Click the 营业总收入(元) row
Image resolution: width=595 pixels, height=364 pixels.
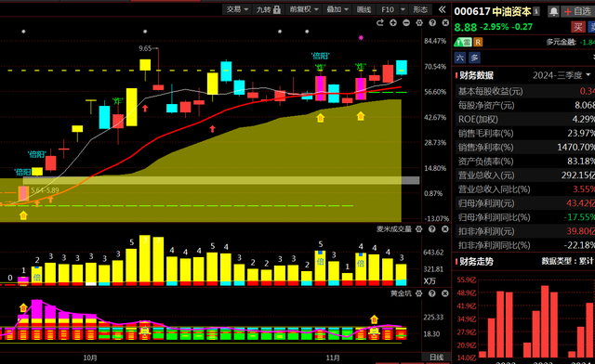524,175
